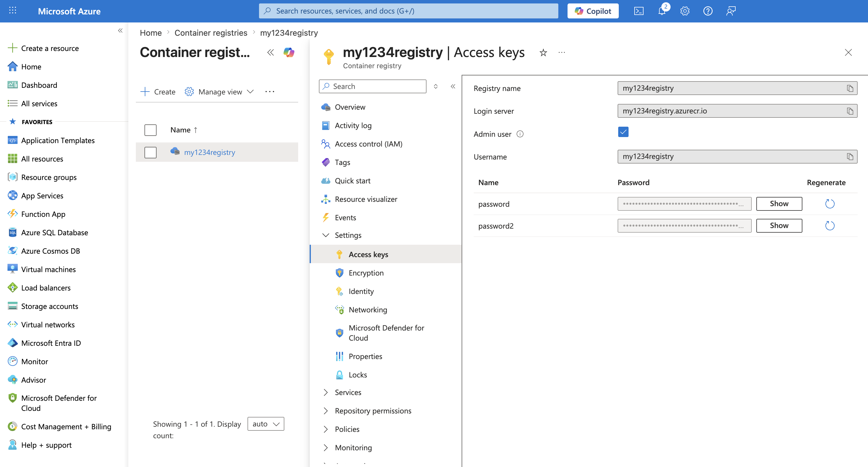The width and height of the screenshot is (868, 467).
Task: Open the feedback icon in the header
Action: [730, 11]
